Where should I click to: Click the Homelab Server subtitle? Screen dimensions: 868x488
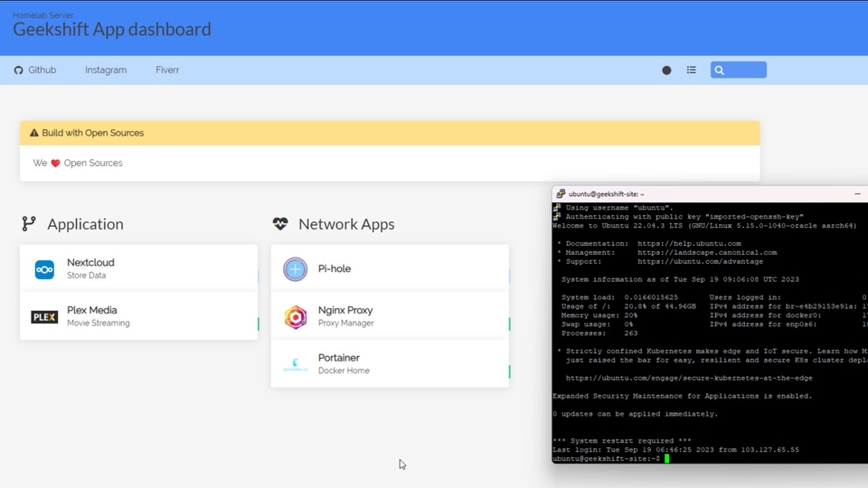click(x=43, y=15)
